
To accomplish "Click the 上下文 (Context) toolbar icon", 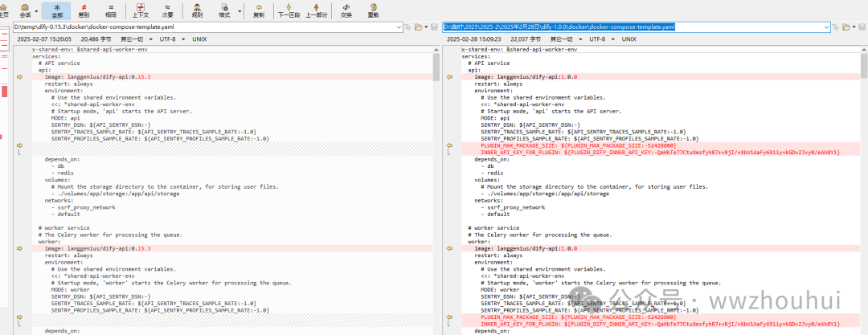I will click(141, 10).
